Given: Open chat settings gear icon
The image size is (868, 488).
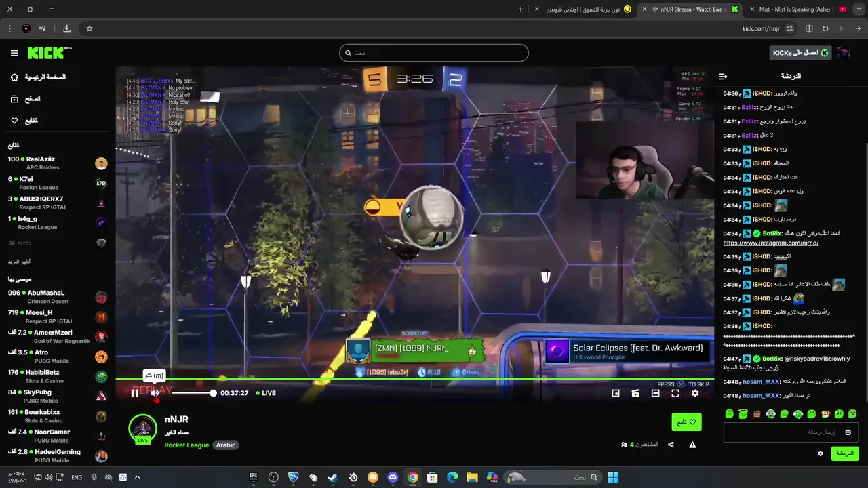Looking at the screenshot, I should (821, 453).
